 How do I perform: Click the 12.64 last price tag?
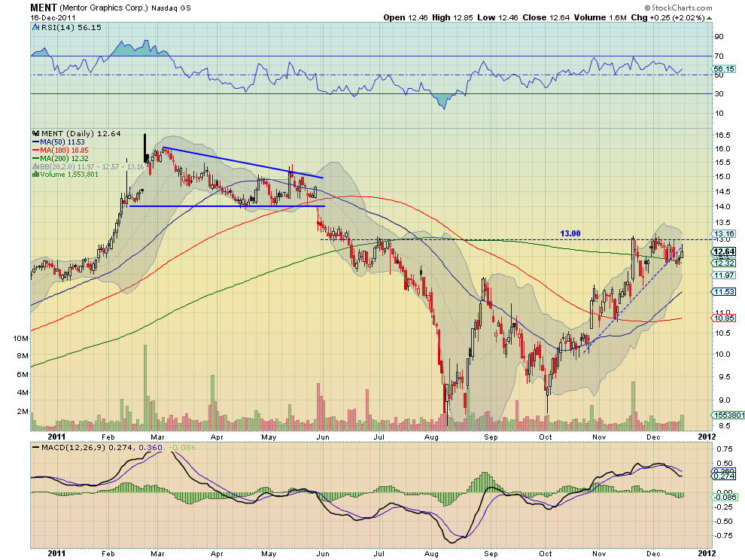(724, 251)
